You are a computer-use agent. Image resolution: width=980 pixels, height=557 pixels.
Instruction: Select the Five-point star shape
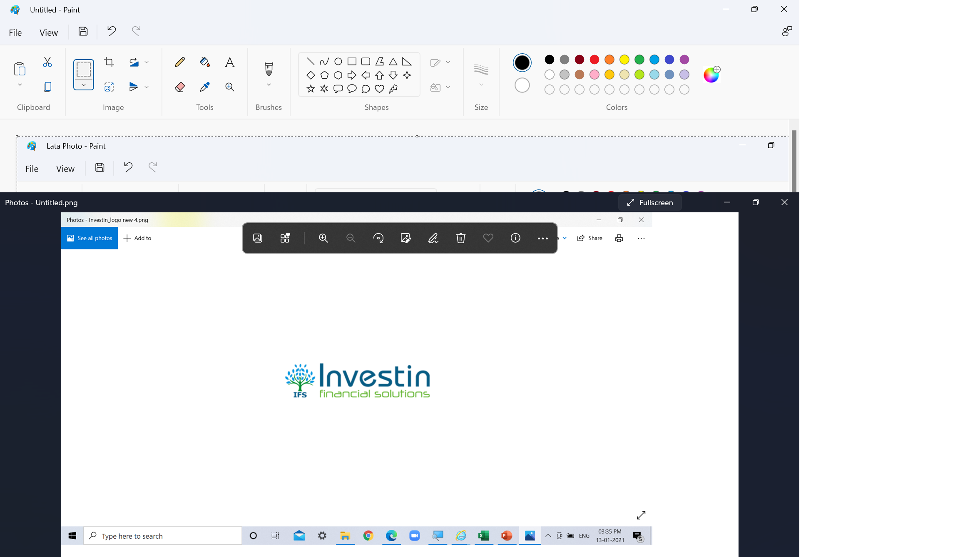(311, 89)
